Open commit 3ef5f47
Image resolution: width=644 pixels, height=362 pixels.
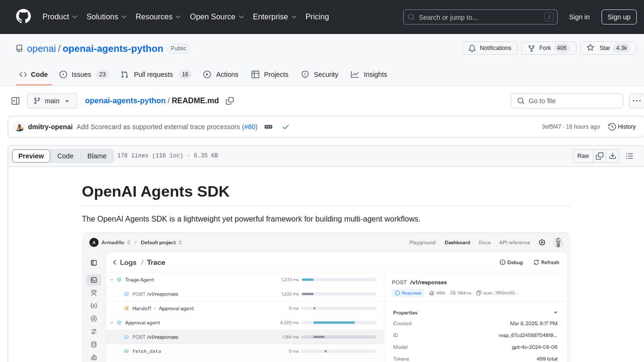(552, 127)
